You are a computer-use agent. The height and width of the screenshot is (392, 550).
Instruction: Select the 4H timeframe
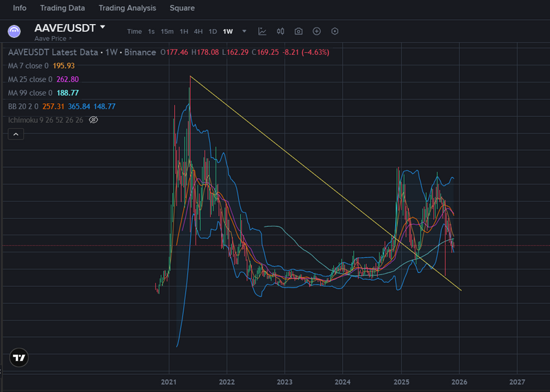pos(198,31)
